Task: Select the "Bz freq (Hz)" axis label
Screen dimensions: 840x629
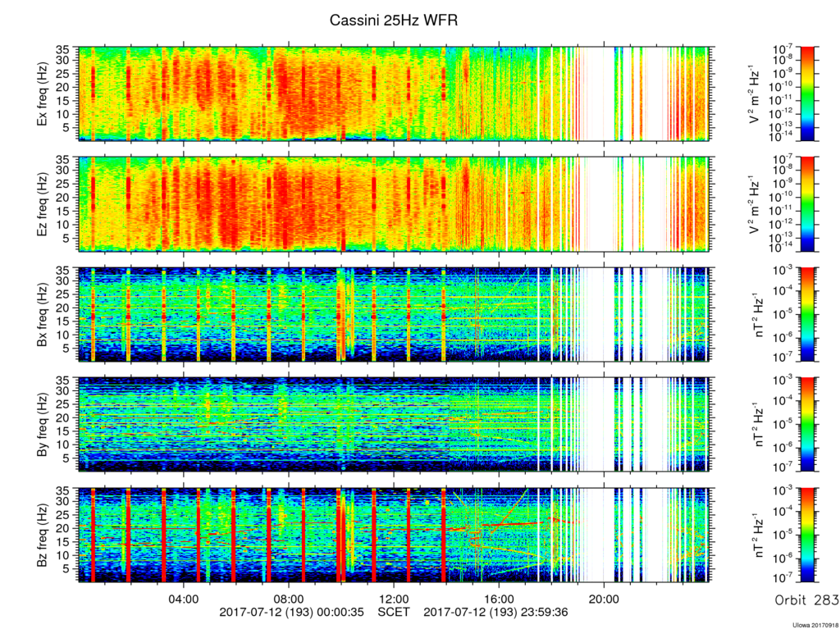Action: pos(42,536)
